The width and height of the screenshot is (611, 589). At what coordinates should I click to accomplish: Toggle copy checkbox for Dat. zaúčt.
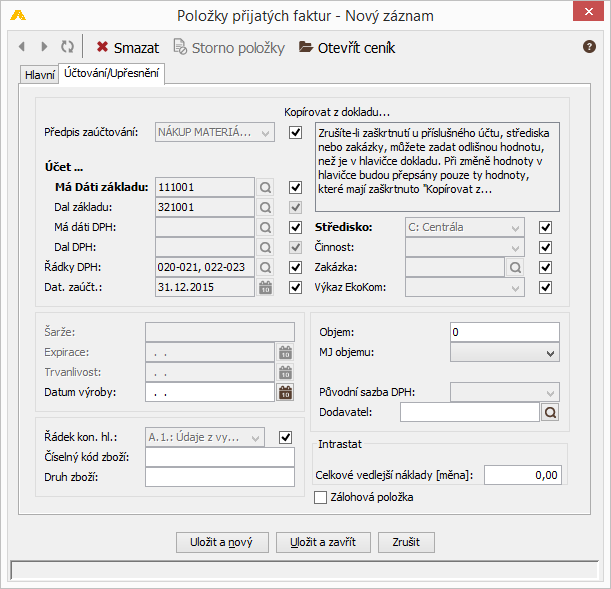295,287
